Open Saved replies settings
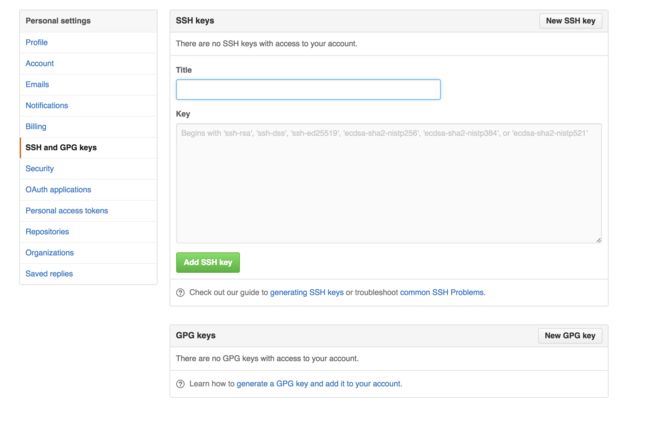The width and height of the screenshot is (650, 423). tap(49, 274)
